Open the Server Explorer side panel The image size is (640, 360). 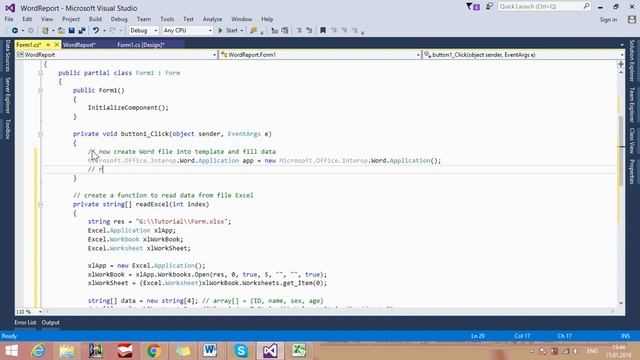coord(7,96)
